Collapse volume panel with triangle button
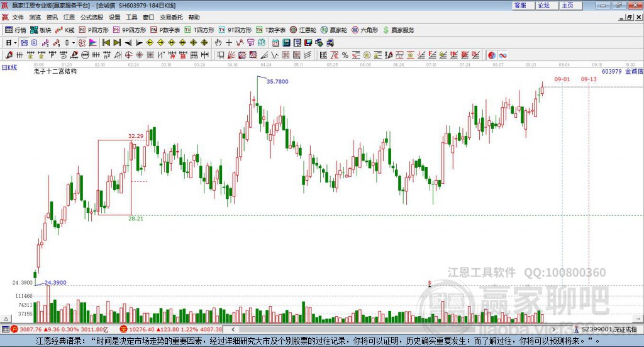 [x=6, y=319]
